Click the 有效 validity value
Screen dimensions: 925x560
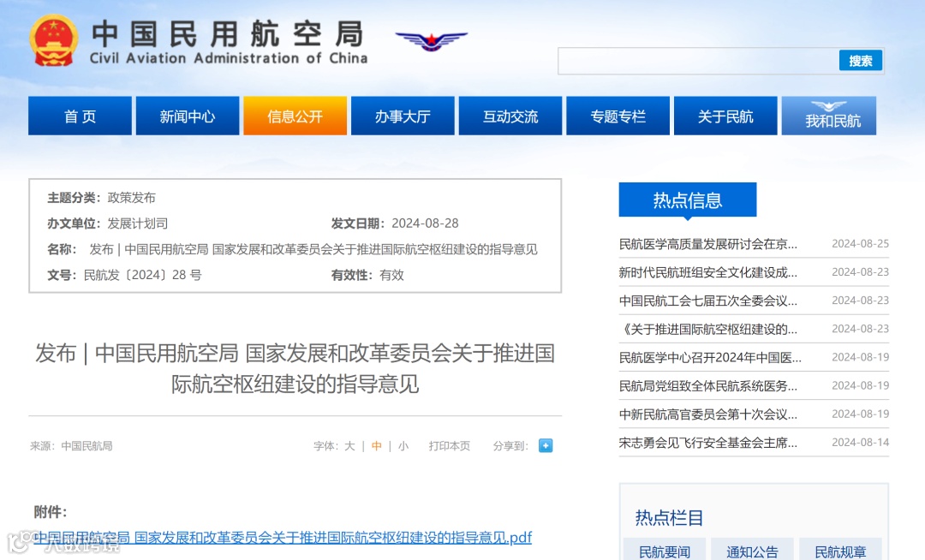391,275
